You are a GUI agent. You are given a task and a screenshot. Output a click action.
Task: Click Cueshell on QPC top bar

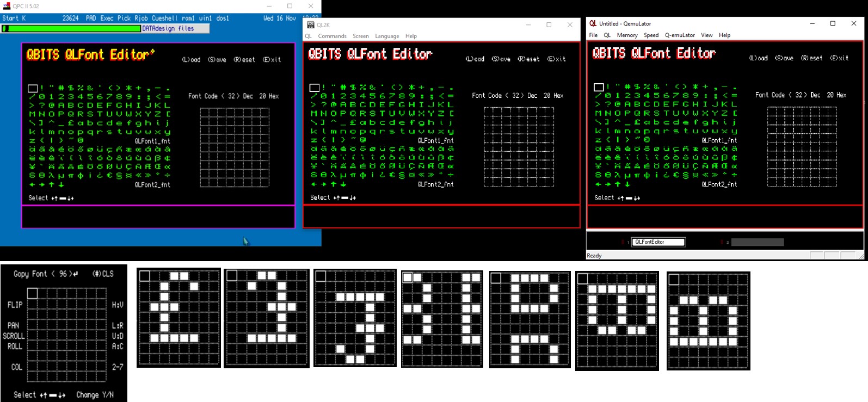pos(165,18)
